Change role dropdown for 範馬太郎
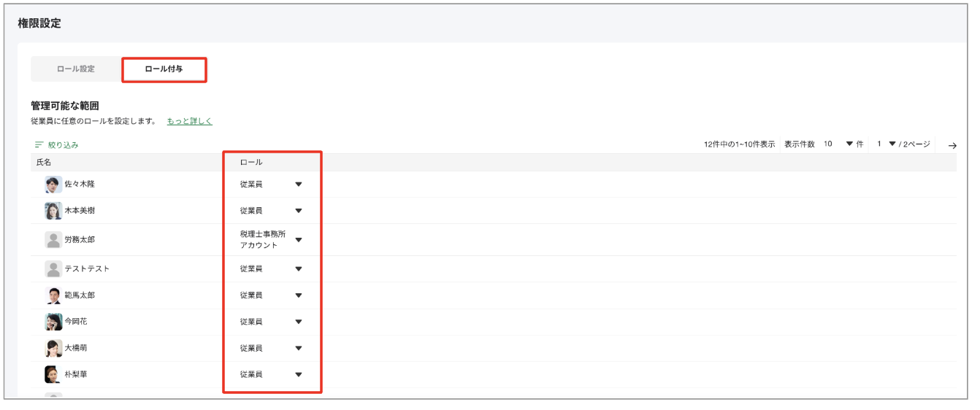Viewport: 980px width, 410px height. pos(298,295)
